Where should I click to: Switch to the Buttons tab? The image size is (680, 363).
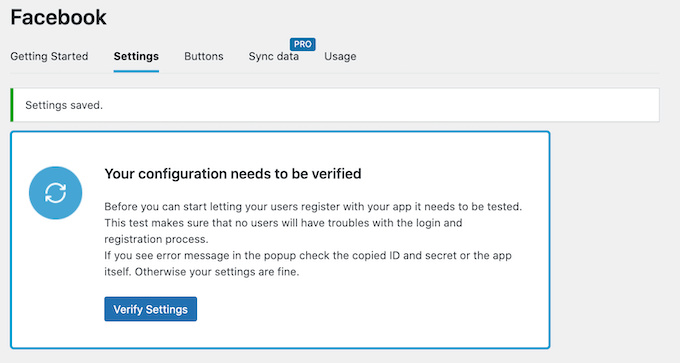(204, 56)
